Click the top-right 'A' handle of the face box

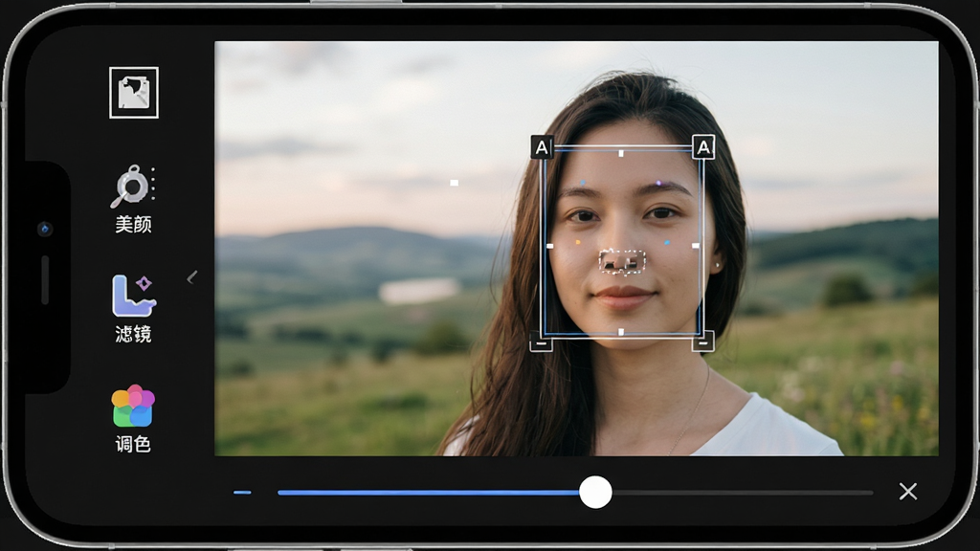coord(703,147)
